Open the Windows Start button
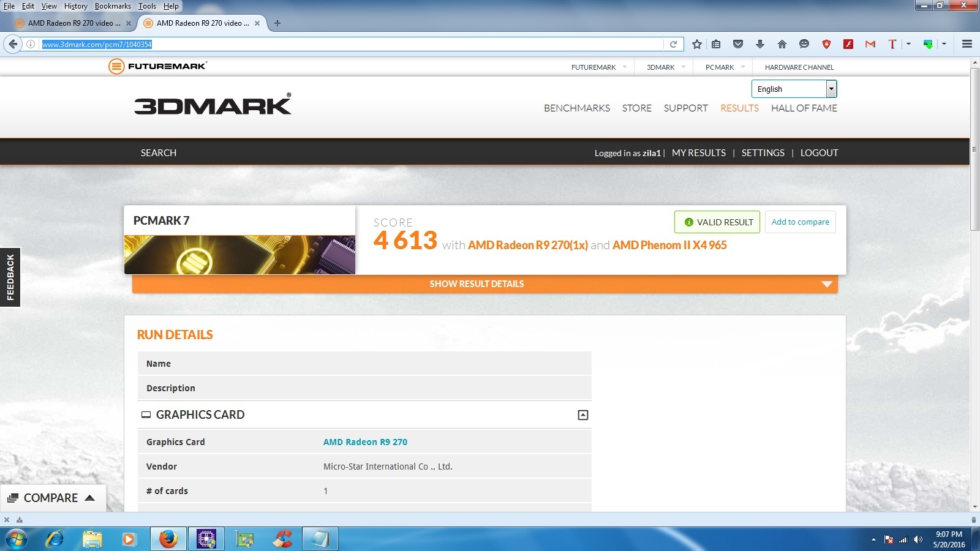Viewport: 980px width, 551px height. coord(16,539)
